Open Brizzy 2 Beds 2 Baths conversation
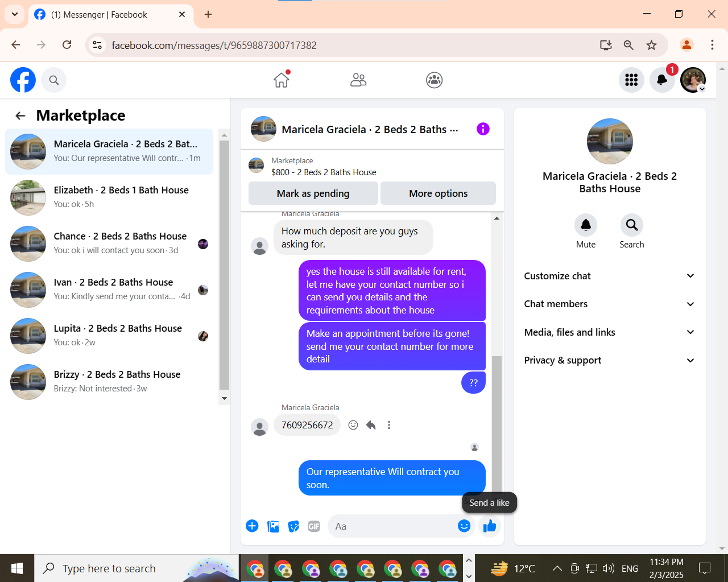728x582 pixels. click(x=109, y=382)
